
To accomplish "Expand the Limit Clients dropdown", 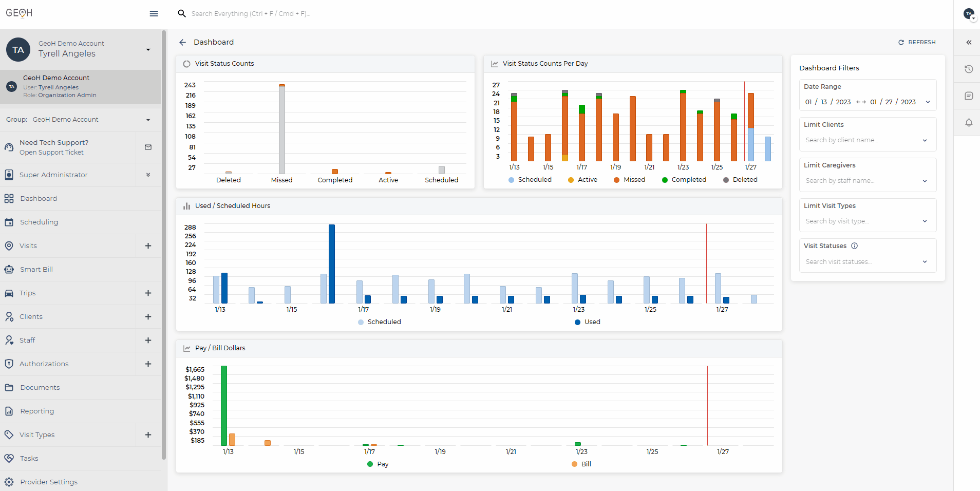I will pos(924,140).
